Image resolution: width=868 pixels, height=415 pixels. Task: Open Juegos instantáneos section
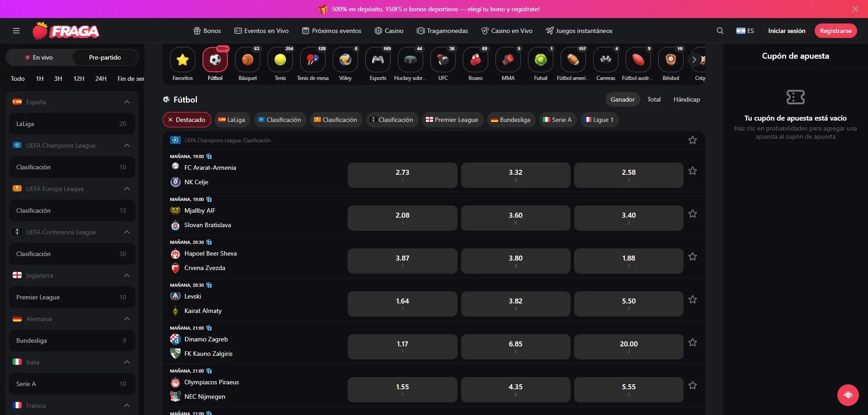[579, 31]
